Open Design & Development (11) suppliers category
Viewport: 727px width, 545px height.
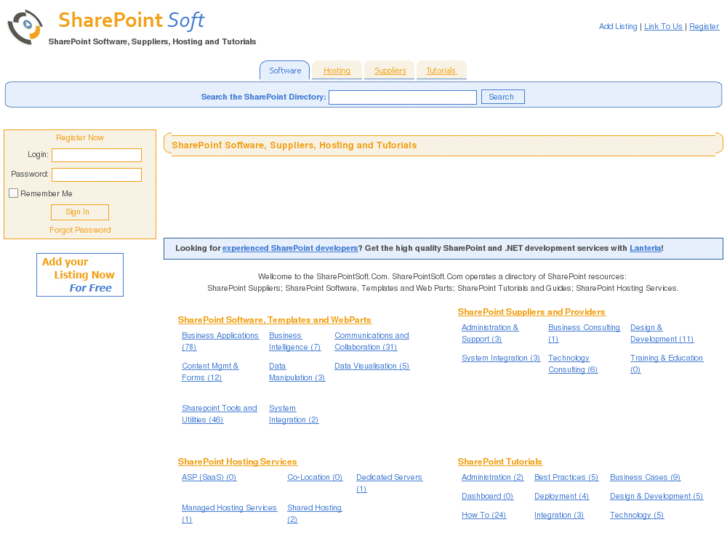point(662,333)
